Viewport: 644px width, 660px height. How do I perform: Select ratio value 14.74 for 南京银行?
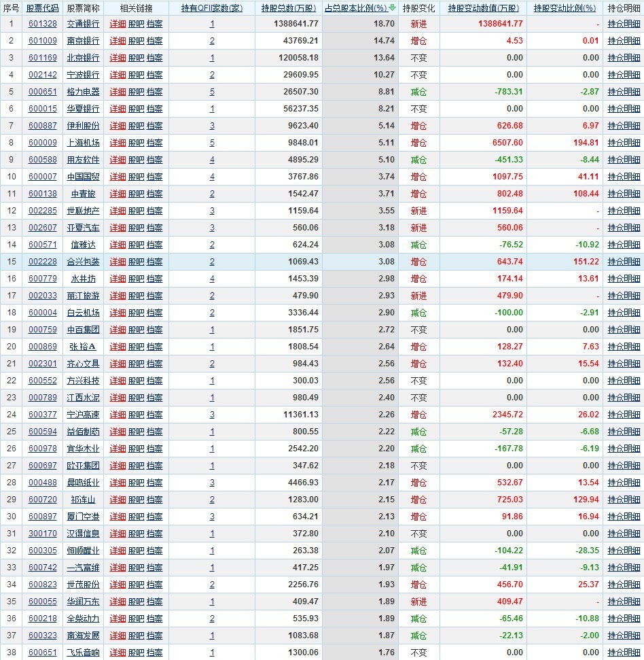[x=384, y=41]
